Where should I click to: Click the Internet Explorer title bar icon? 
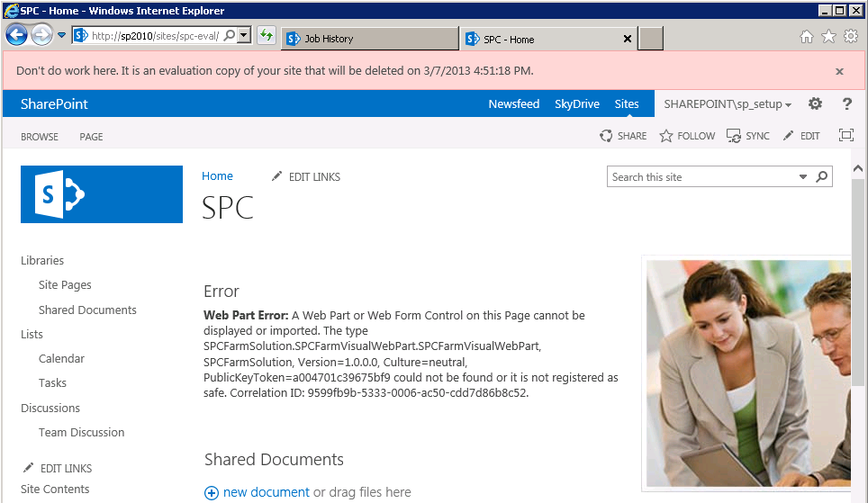(x=11, y=11)
